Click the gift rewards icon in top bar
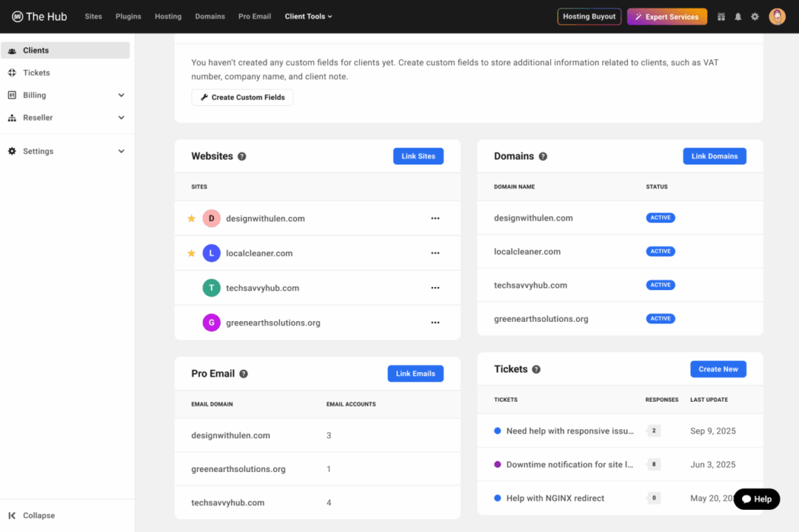This screenshot has height=532, width=799. tap(721, 15)
